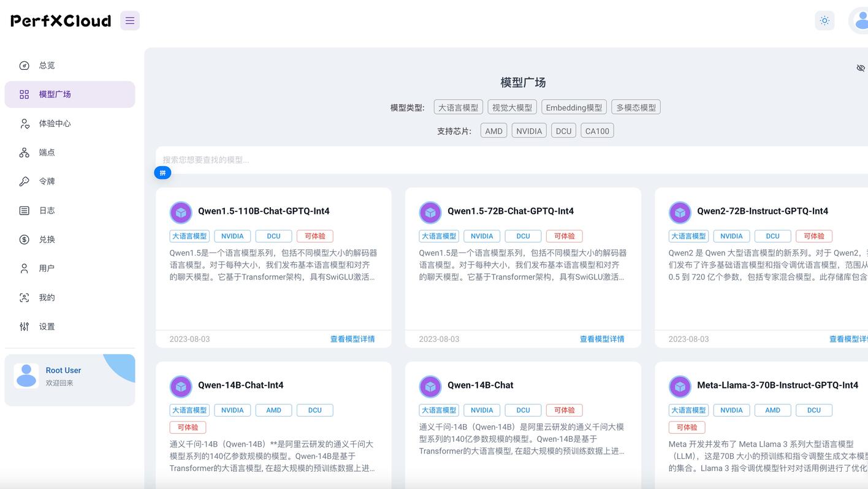The image size is (868, 489).
Task: Click the 端点 nodes icon
Action: point(25,153)
